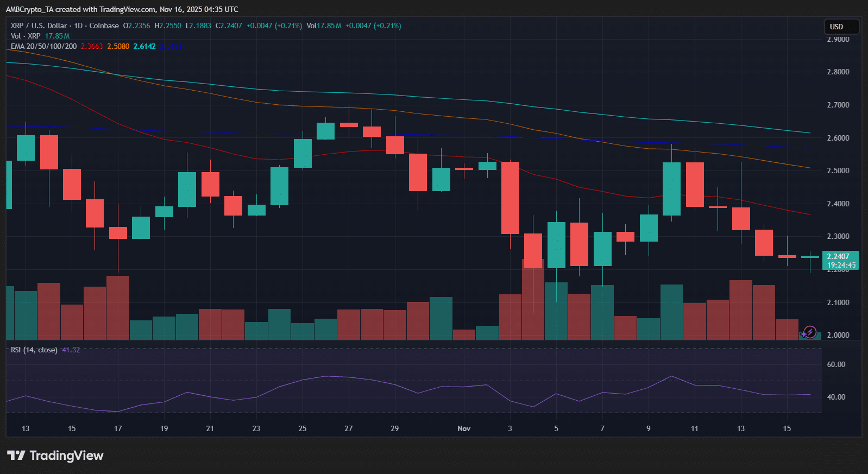Click the orange EMA value 2.5080
This screenshot has height=474, width=868.
(x=118, y=46)
